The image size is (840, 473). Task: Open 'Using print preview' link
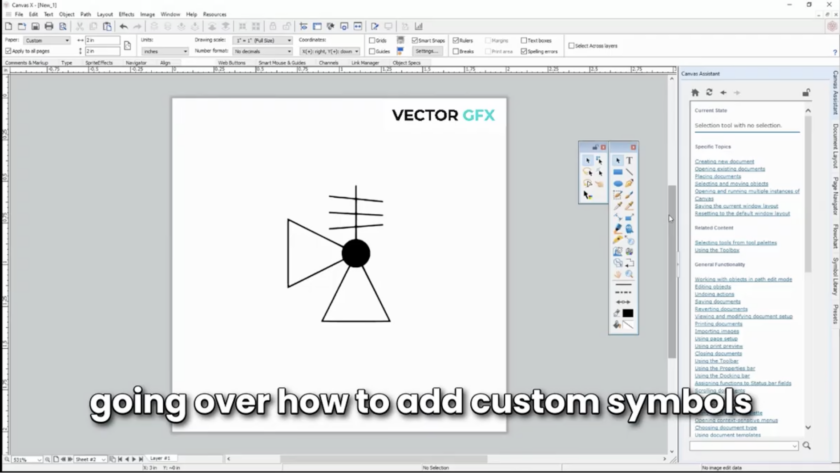(x=718, y=346)
